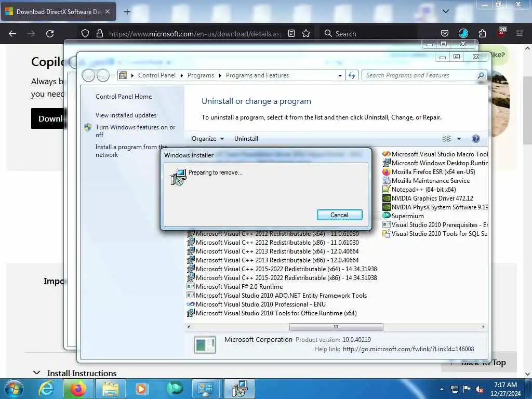Screen dimensions: 532x399
Task: Cancel the Windows Installer removal dialog
Action: tap(339, 215)
